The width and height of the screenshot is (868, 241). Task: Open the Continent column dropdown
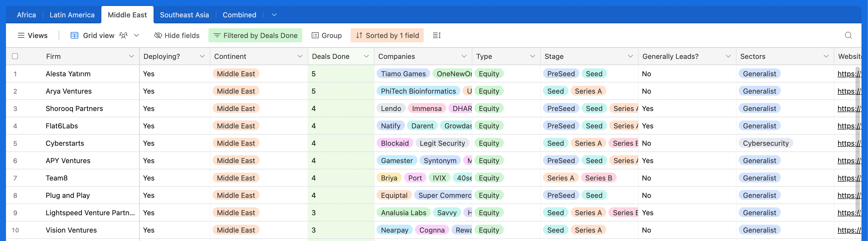(x=300, y=56)
